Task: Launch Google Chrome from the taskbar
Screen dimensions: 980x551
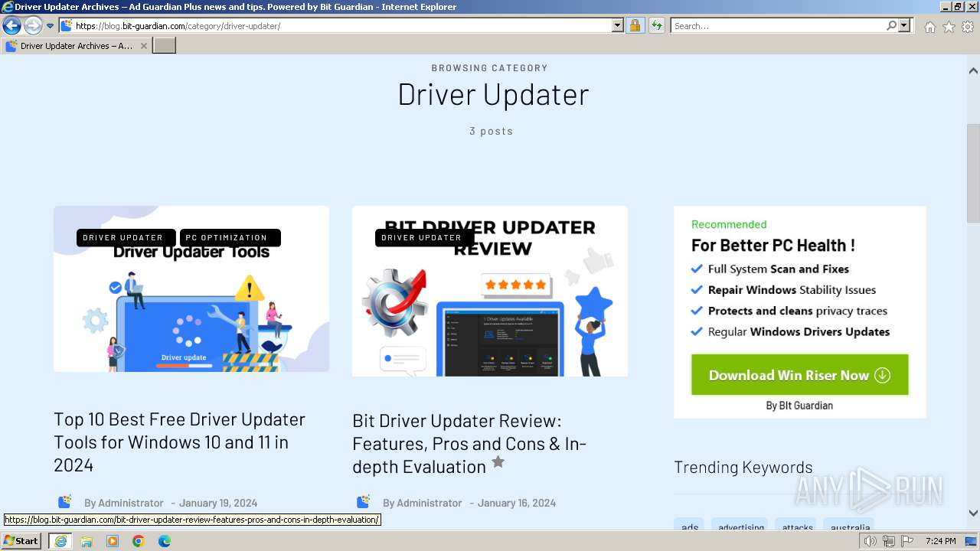Action: [139, 541]
